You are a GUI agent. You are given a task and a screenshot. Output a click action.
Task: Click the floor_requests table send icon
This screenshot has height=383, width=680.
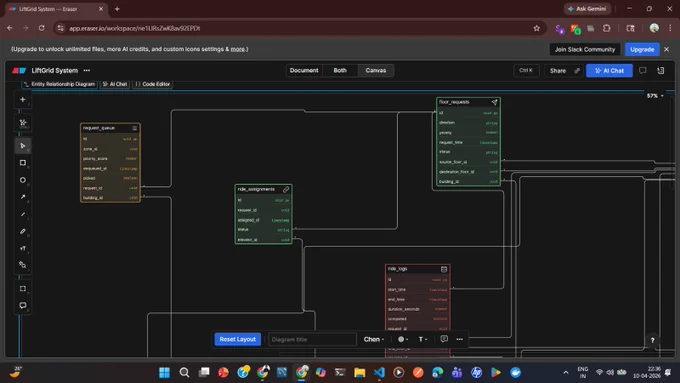pos(494,102)
